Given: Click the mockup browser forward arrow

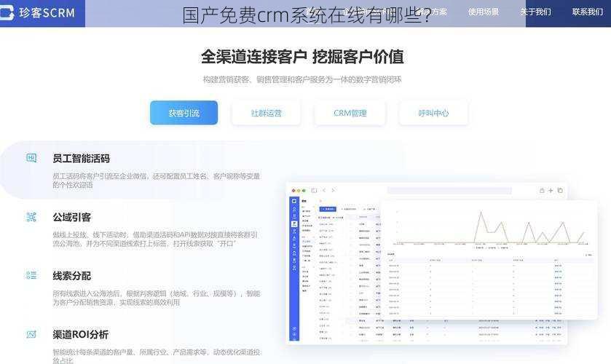Looking at the screenshot, I should [x=334, y=190].
